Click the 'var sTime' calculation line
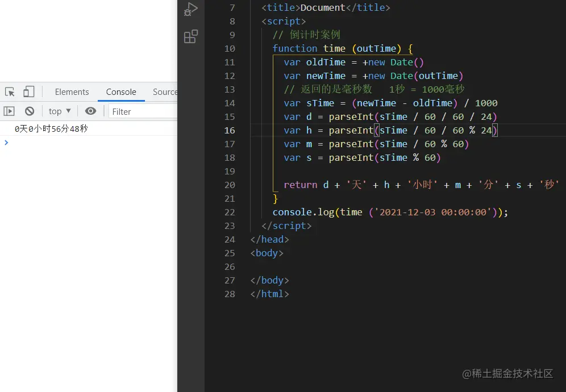 coord(390,103)
